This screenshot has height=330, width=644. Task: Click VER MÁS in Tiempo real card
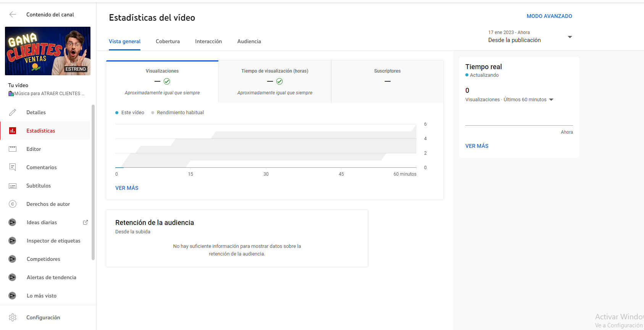pos(477,146)
